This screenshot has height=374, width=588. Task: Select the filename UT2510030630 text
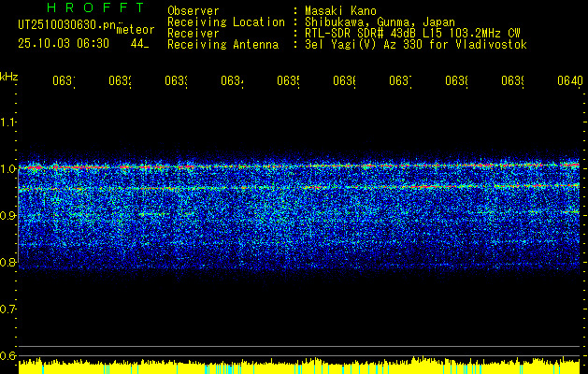click(x=66, y=24)
